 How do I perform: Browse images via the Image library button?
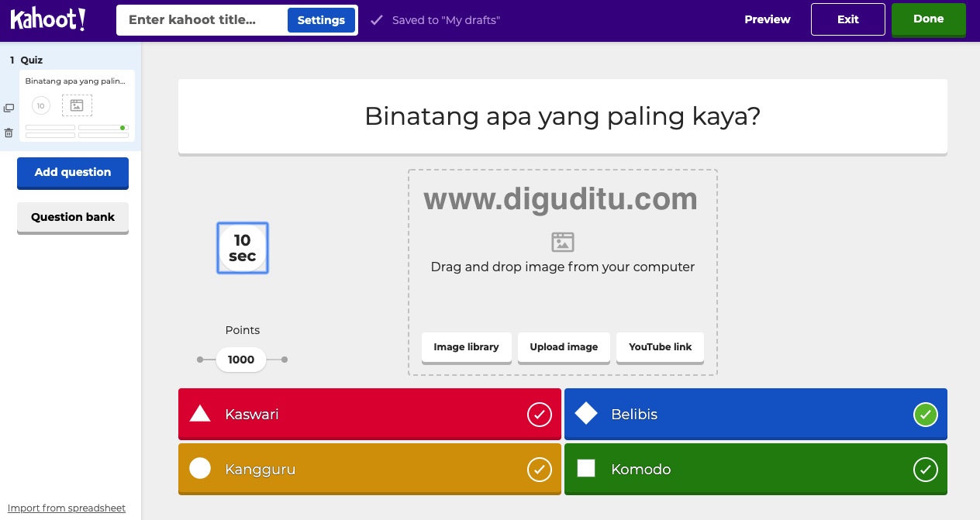tap(466, 347)
